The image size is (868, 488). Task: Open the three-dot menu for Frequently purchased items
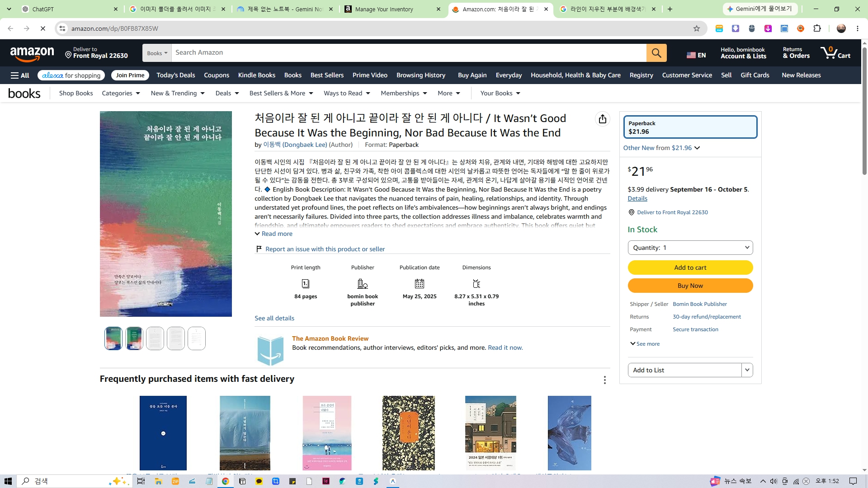point(605,380)
